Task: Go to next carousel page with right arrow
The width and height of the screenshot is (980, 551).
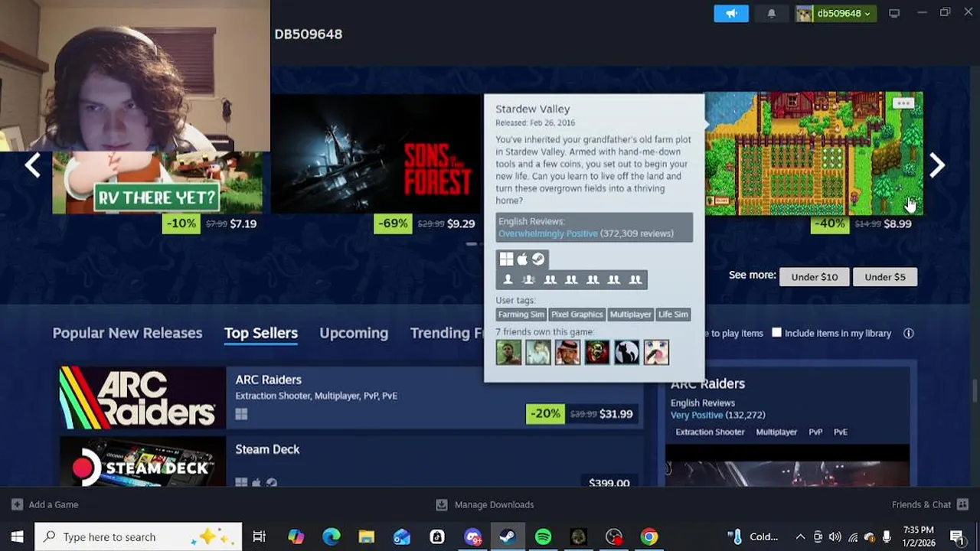Action: click(x=937, y=165)
